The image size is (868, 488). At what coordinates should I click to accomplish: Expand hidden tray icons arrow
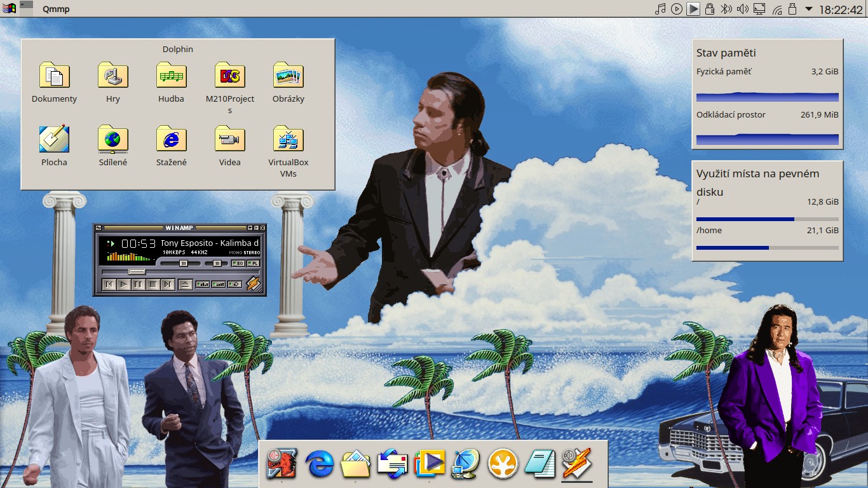(x=809, y=9)
